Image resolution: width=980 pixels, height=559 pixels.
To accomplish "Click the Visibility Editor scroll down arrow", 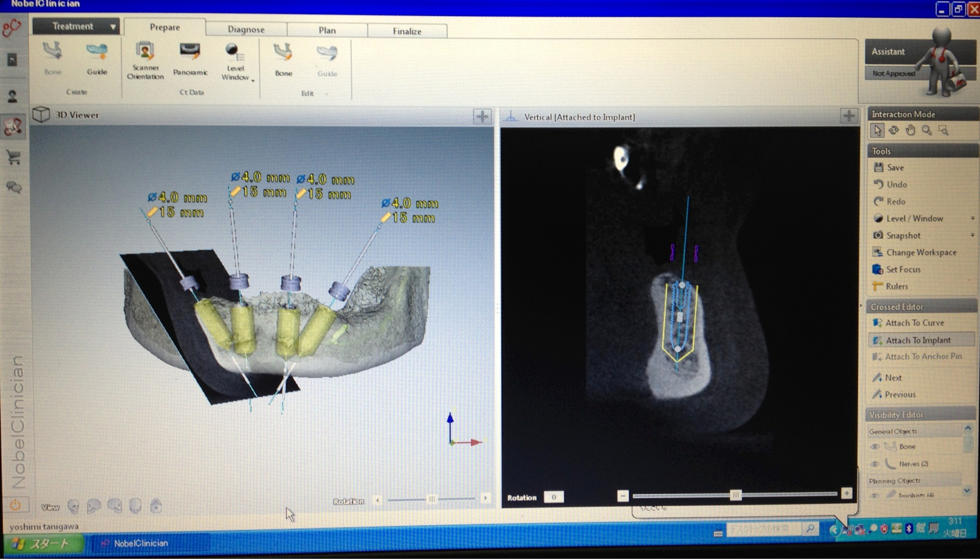I will coord(968,490).
